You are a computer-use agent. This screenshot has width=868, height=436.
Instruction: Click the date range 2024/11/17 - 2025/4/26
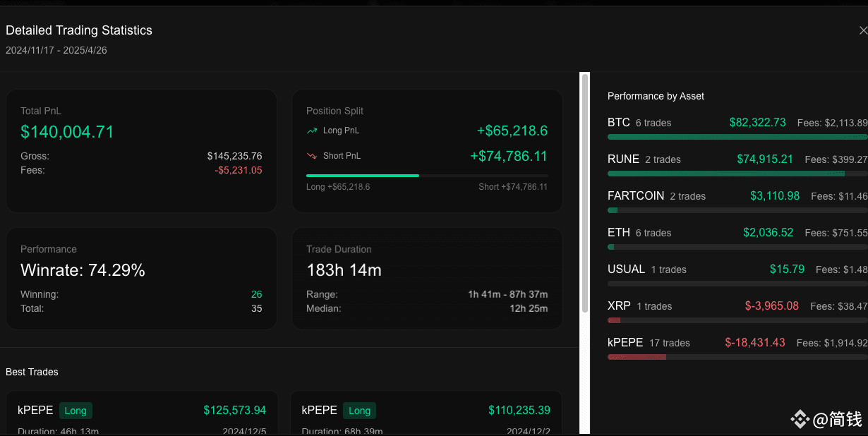[56, 50]
